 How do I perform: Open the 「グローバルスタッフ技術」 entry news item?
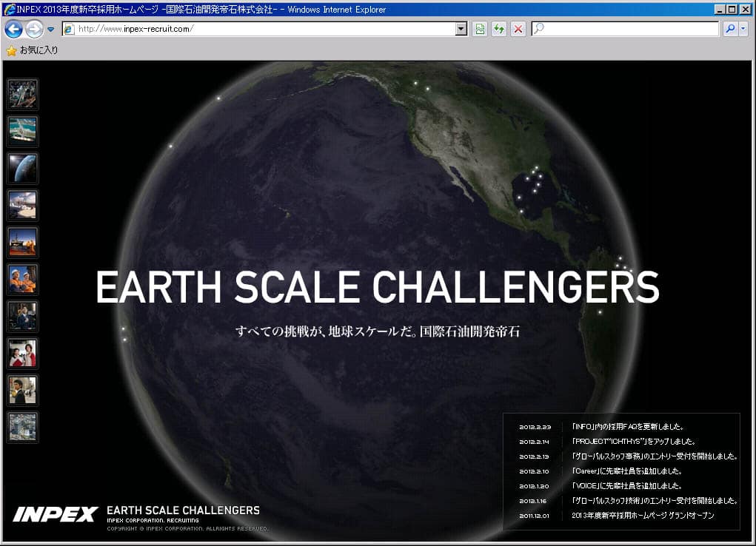(655, 501)
